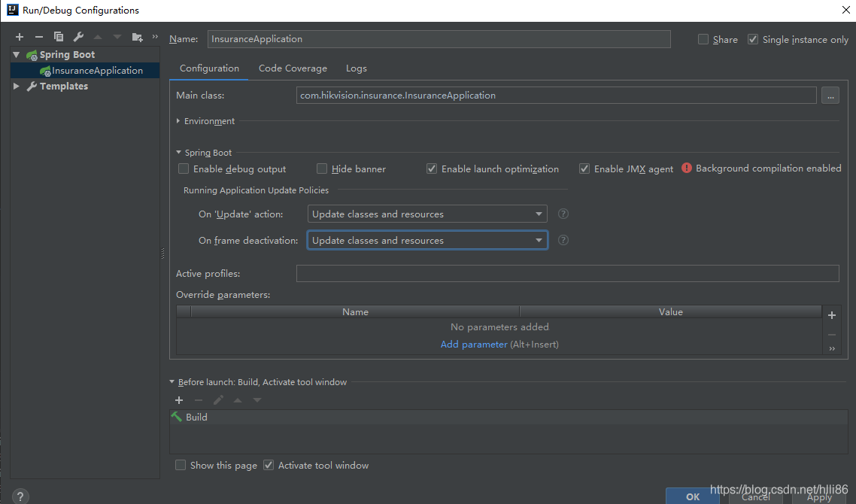Select Templates item in tree
The image size is (856, 504).
coord(63,87)
